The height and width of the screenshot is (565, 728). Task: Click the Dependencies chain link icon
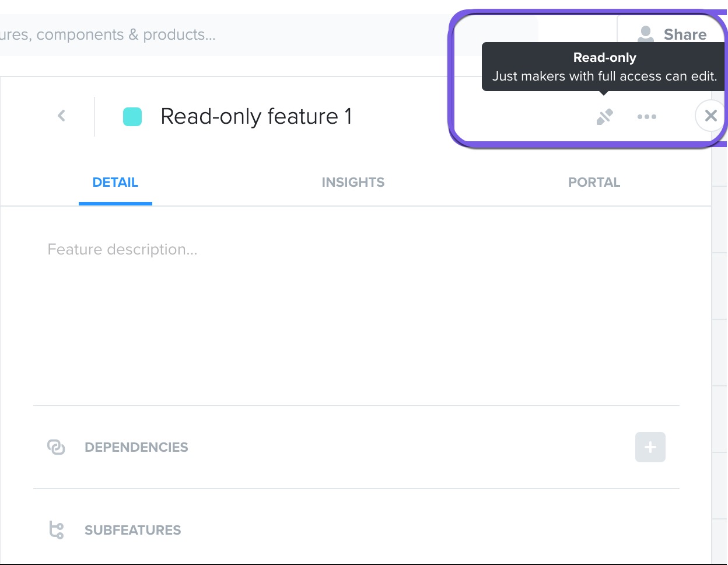coord(57,447)
